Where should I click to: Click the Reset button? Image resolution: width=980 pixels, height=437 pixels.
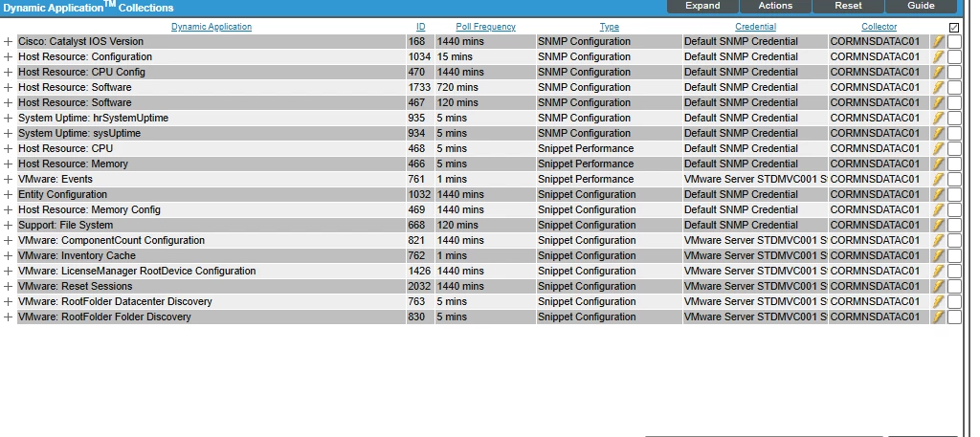[848, 7]
